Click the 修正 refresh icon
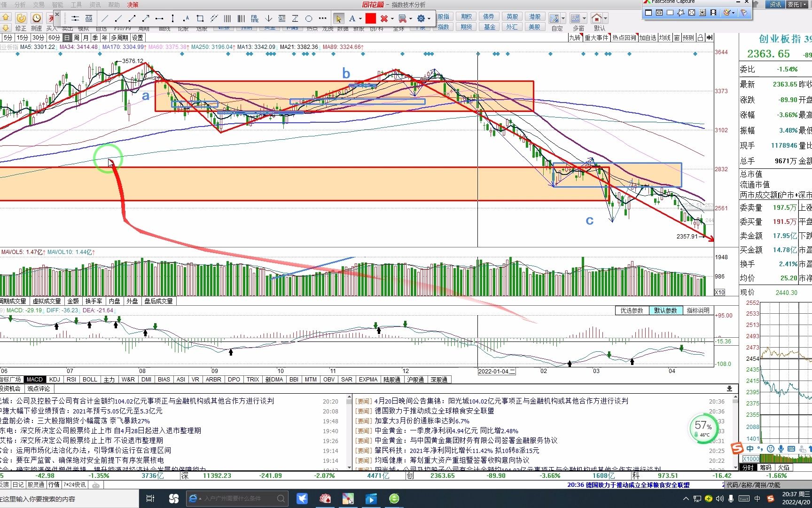This screenshot has width=812, height=508. [21, 18]
